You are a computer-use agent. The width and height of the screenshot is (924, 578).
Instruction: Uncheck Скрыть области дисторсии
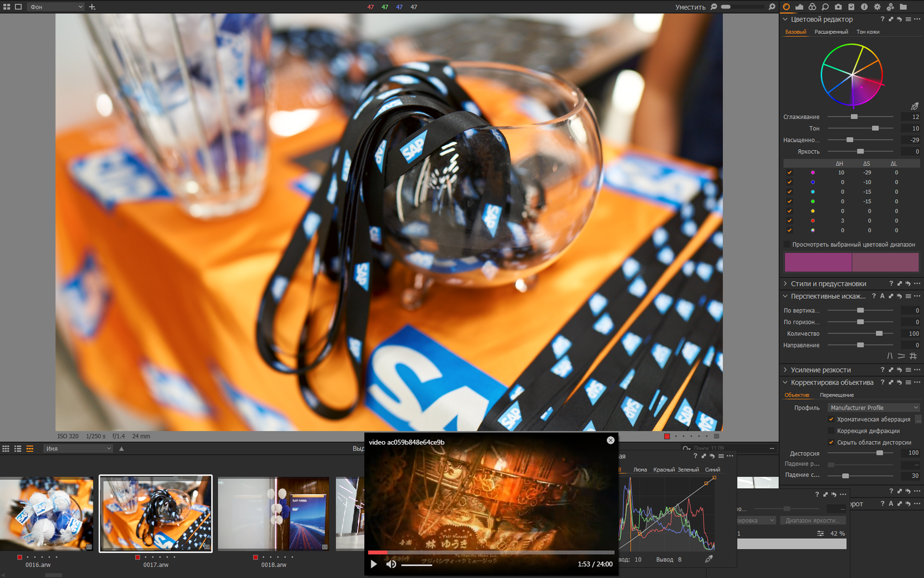tap(831, 442)
